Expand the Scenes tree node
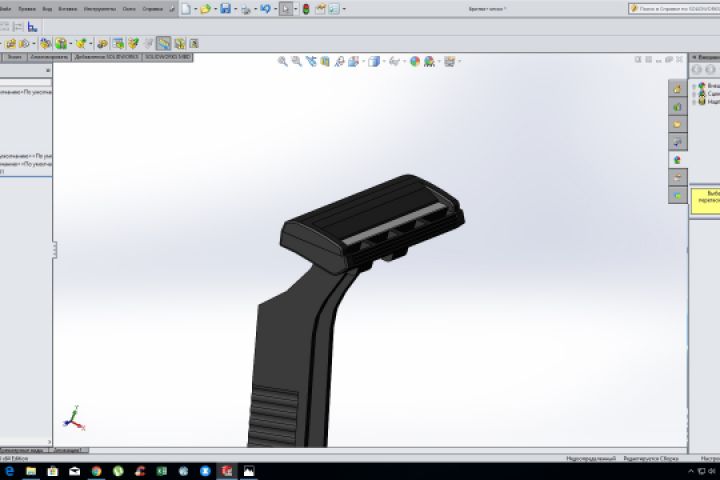Screen dimensions: 720x480 (694, 94)
